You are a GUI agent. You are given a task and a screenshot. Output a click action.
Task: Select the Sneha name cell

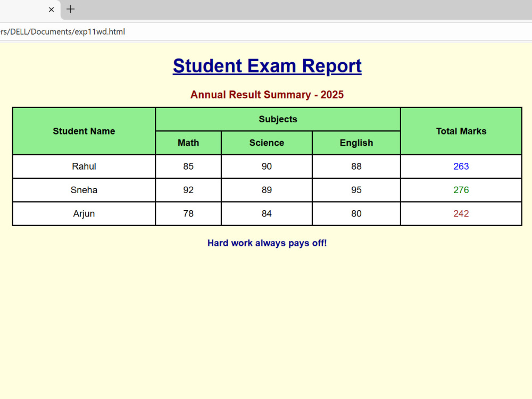click(x=84, y=190)
